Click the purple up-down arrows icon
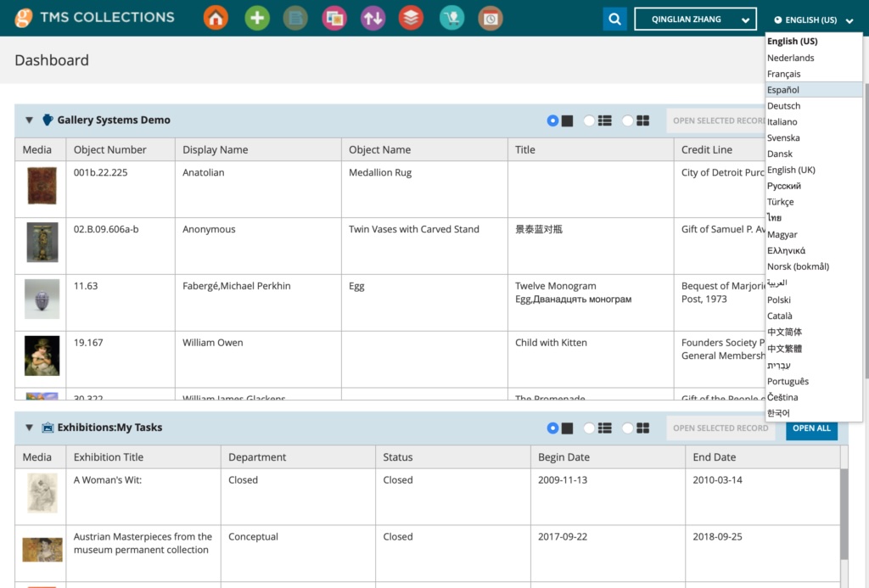 click(373, 19)
